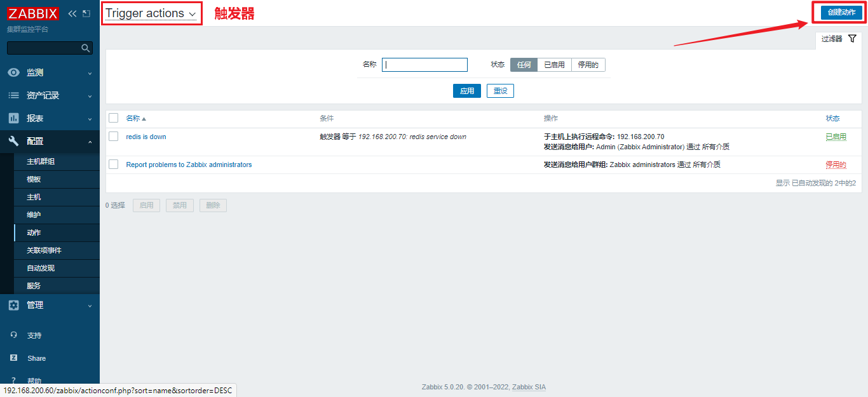Expand the 报表 menu chevron

[x=90, y=119]
